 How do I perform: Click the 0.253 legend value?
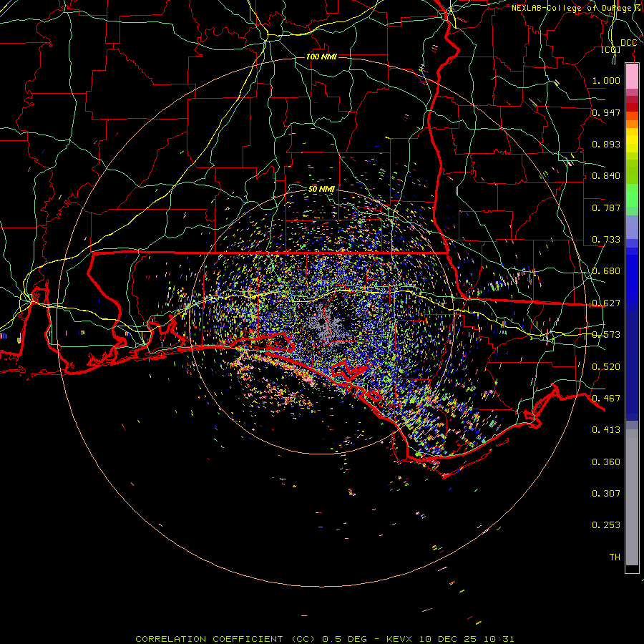(606, 525)
